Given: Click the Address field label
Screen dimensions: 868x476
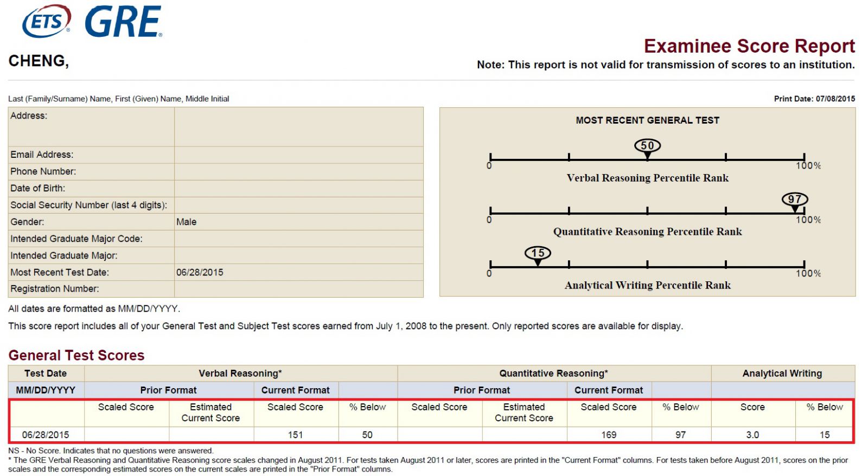Looking at the screenshot, I should (x=29, y=115).
